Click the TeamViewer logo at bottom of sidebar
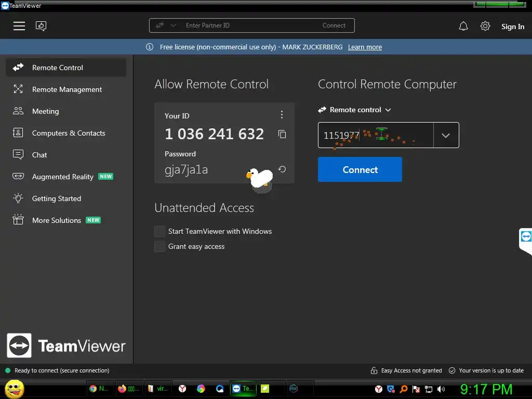Screen dimensions: 532x399 coord(66,345)
